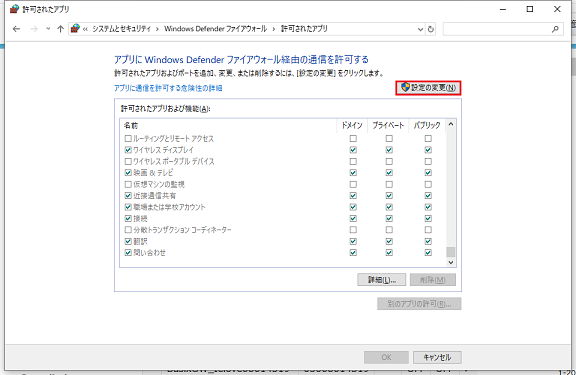Toggle ドメイン checkbox for ワイヤレス ディスプレイ
576x375 pixels.
click(x=353, y=150)
